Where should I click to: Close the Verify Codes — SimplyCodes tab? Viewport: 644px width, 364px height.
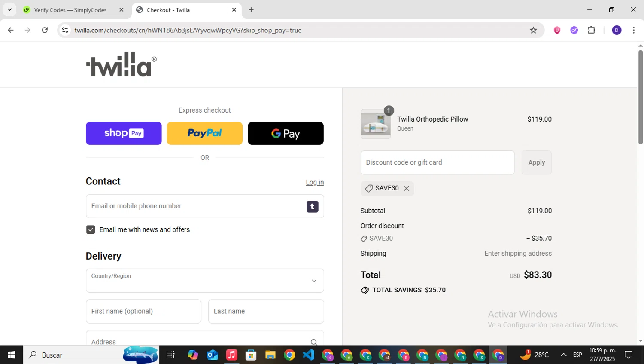[x=122, y=10]
